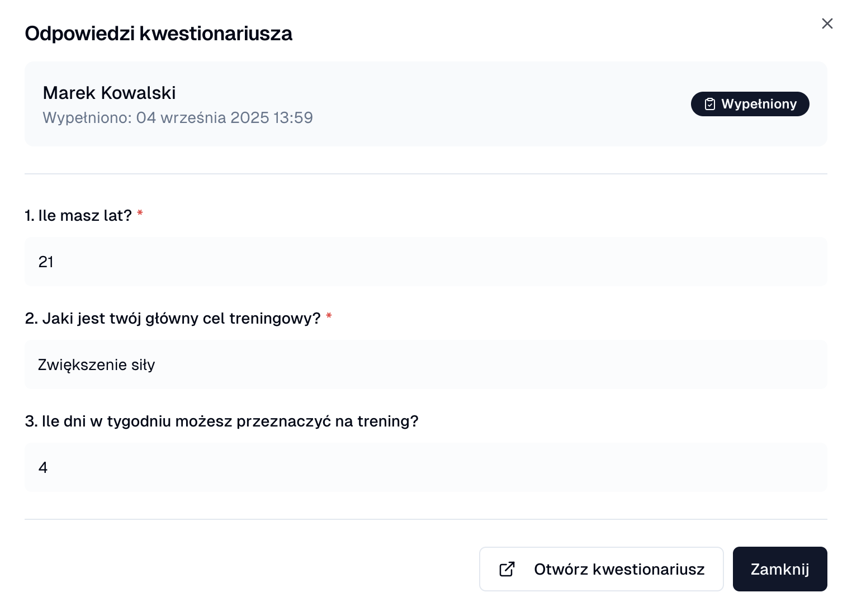Click the external link icon beside Otwórz kwestionariusz
The width and height of the screenshot is (852, 616).
[x=507, y=568]
